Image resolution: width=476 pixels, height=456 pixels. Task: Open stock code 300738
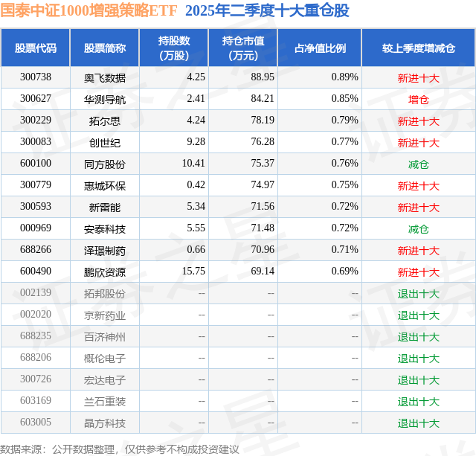pos(36,77)
